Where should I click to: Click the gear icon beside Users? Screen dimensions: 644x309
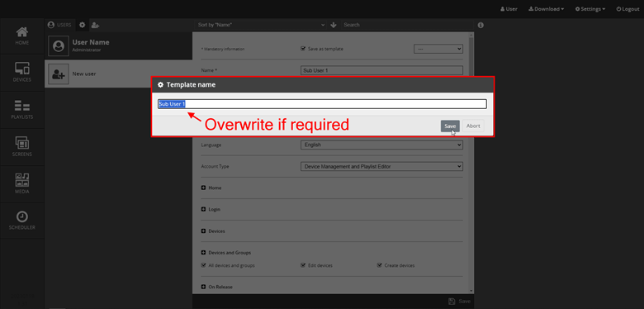click(82, 25)
